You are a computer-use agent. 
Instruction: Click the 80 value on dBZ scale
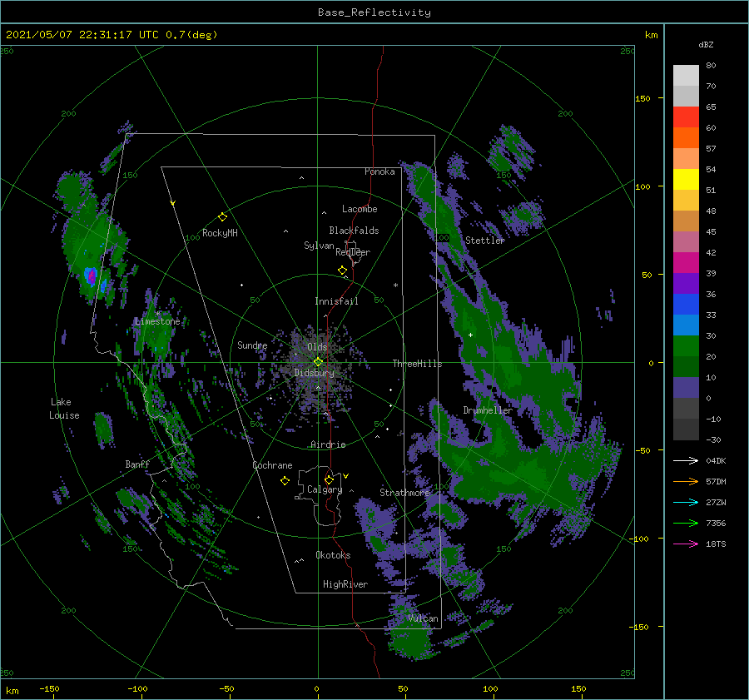[x=711, y=65]
